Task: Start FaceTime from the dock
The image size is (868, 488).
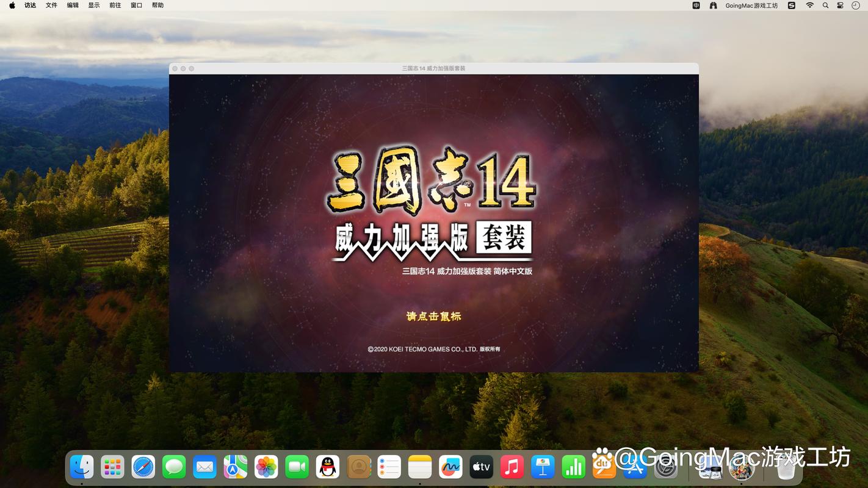Action: 297,467
